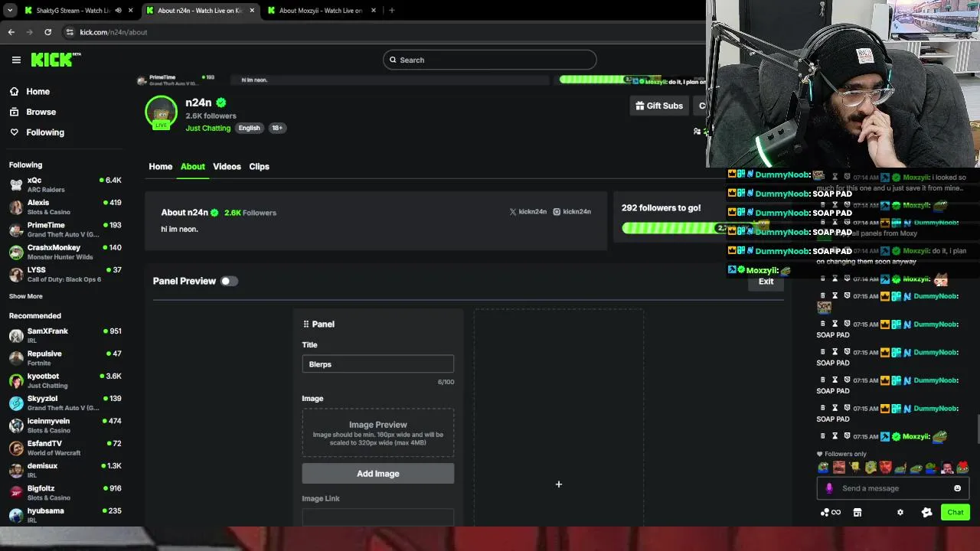Click the browser address bar
Screen dimensions: 980x551
tap(383, 32)
